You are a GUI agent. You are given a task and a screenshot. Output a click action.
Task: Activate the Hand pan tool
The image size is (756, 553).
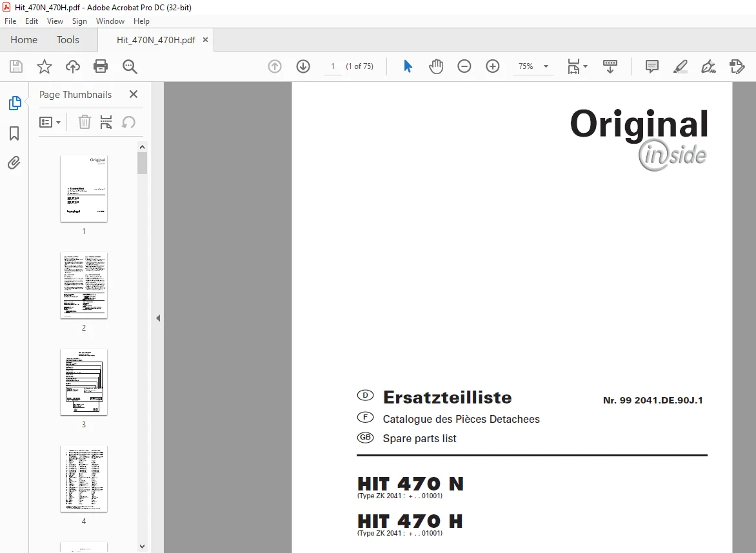pyautogui.click(x=436, y=66)
